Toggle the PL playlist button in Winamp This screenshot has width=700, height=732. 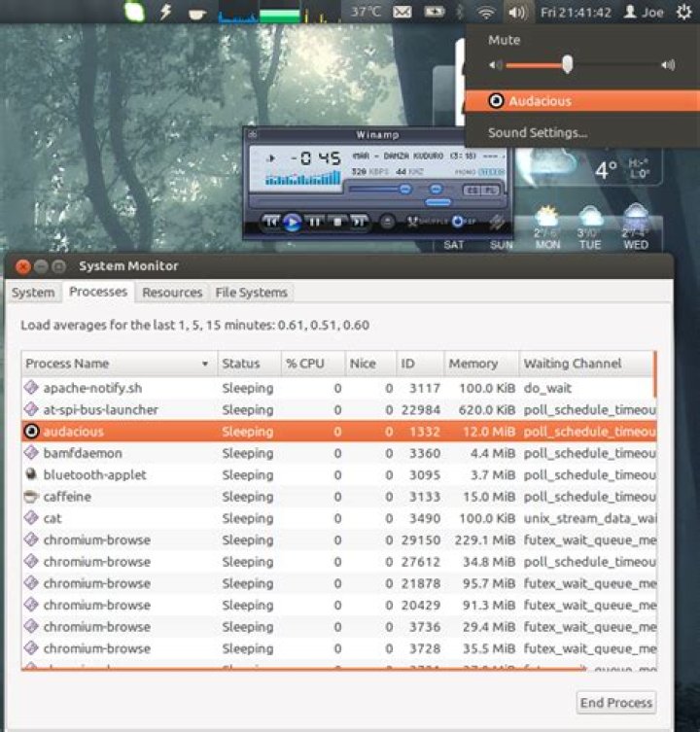tap(489, 191)
